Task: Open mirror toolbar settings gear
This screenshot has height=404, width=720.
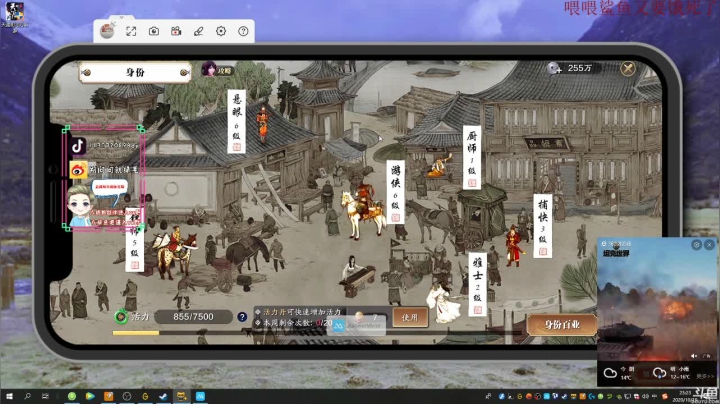Action: 221,31
